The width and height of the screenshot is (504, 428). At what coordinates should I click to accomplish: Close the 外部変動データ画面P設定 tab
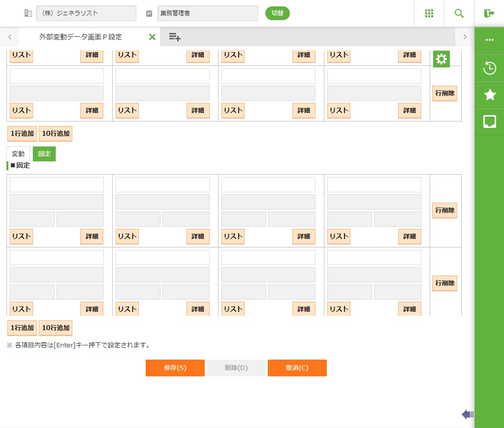pos(152,37)
